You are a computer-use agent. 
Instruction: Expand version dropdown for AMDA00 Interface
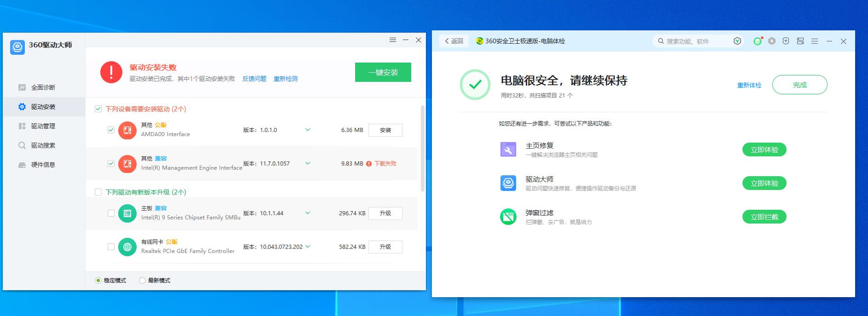tap(308, 130)
